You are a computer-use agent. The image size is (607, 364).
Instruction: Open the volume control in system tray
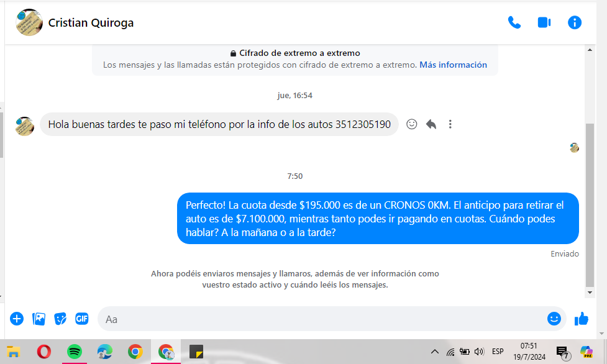(x=478, y=352)
